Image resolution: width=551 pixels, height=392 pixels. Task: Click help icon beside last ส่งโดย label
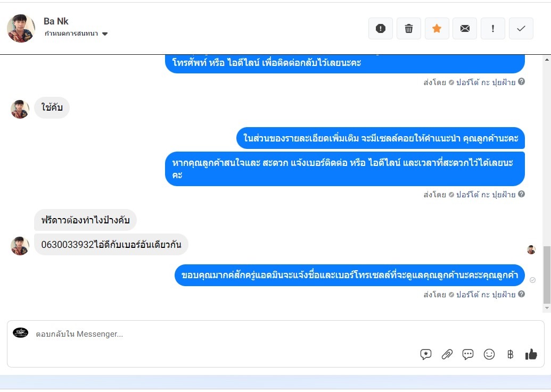(522, 294)
